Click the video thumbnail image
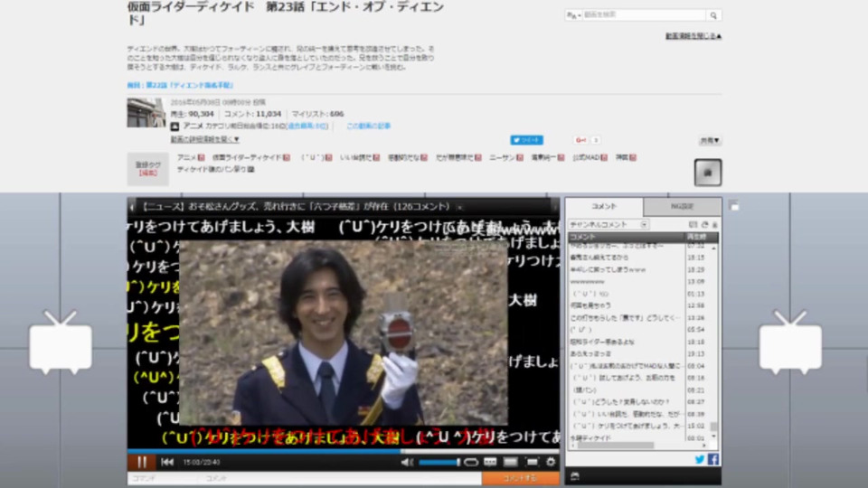The height and width of the screenshot is (488, 868). [x=146, y=113]
